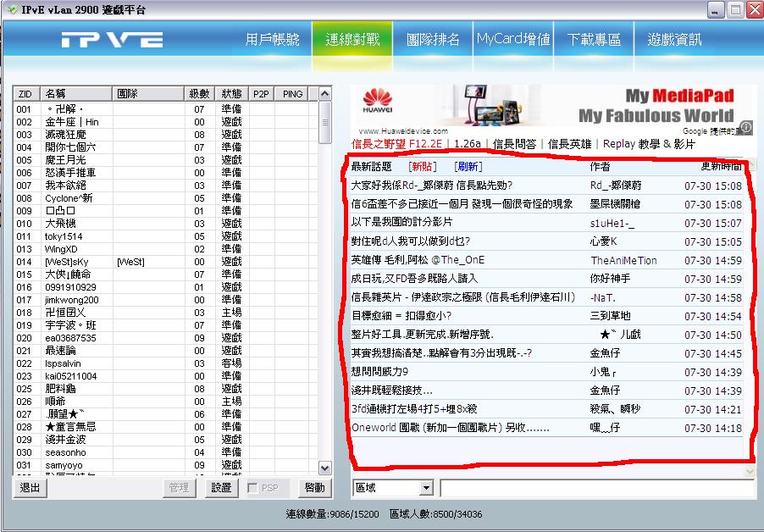Open the 信長之野望 F12.2E link

(x=396, y=144)
